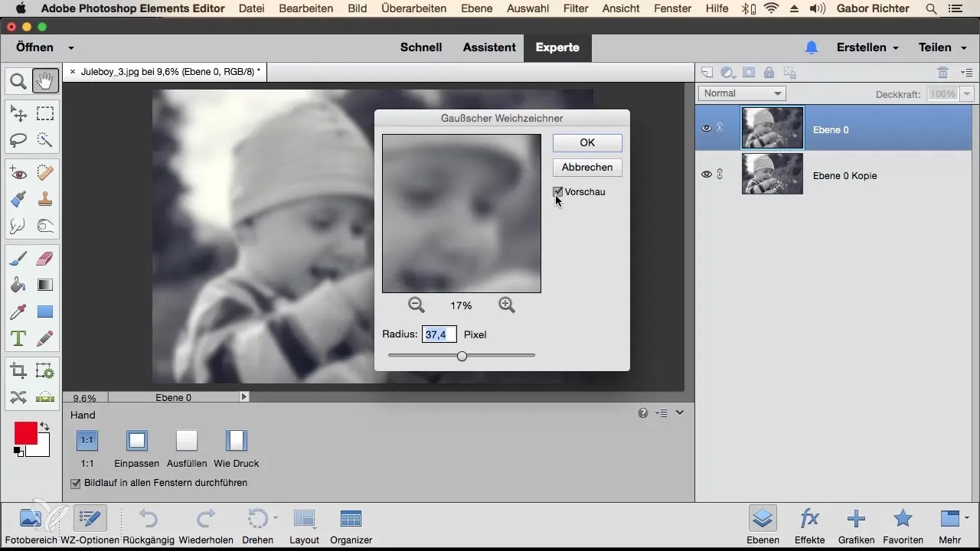Screen dimensions: 980x551
Task: Zoom in the blur dialog preview
Action: pos(506,305)
